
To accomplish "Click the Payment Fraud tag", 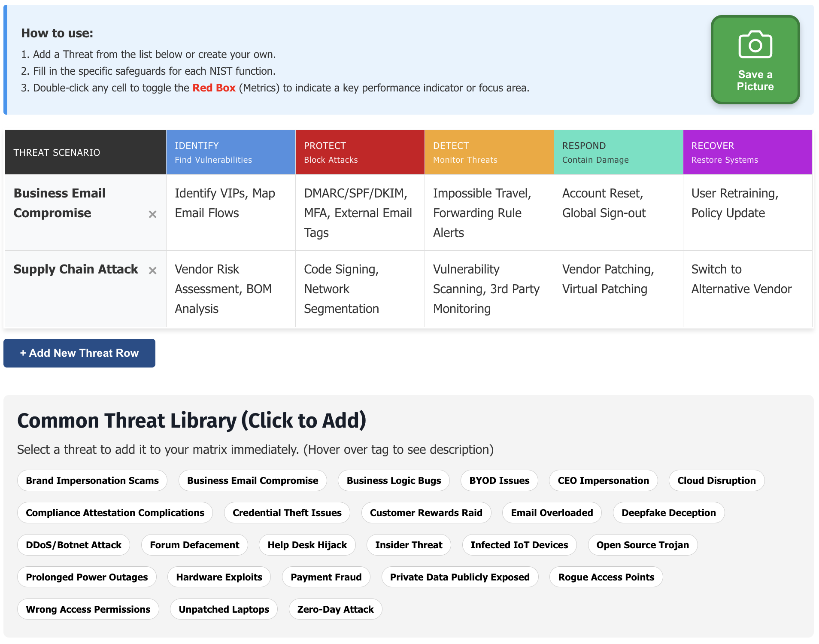I will [326, 577].
